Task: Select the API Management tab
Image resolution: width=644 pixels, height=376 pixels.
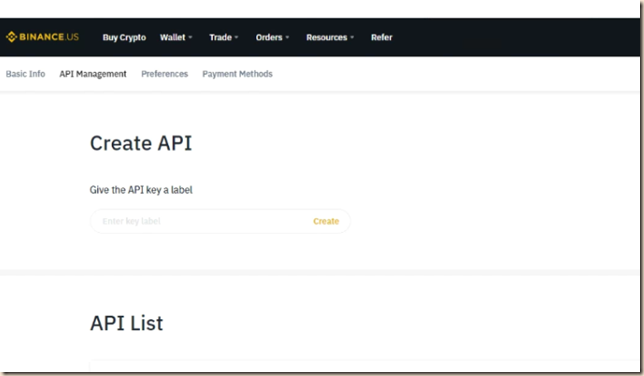Action: coord(93,74)
